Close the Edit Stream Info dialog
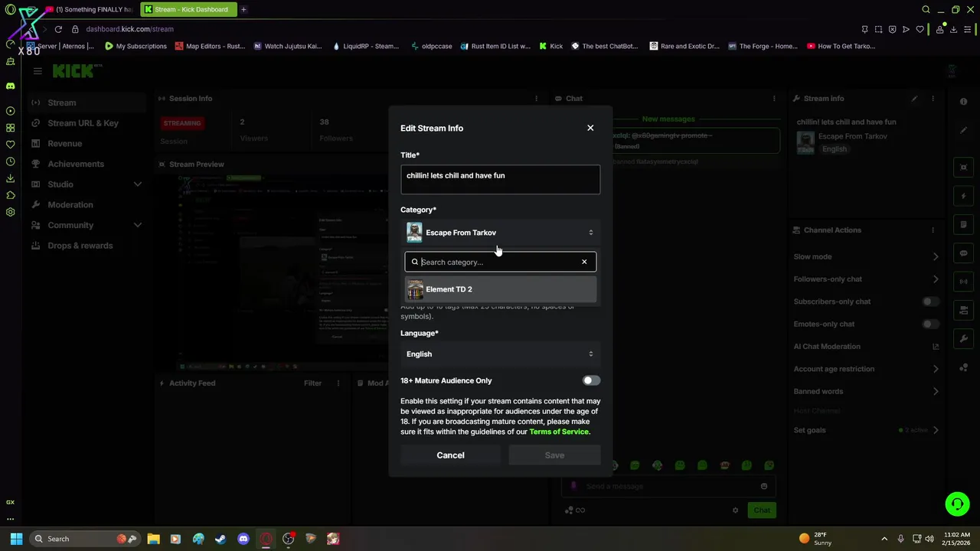 tap(590, 128)
